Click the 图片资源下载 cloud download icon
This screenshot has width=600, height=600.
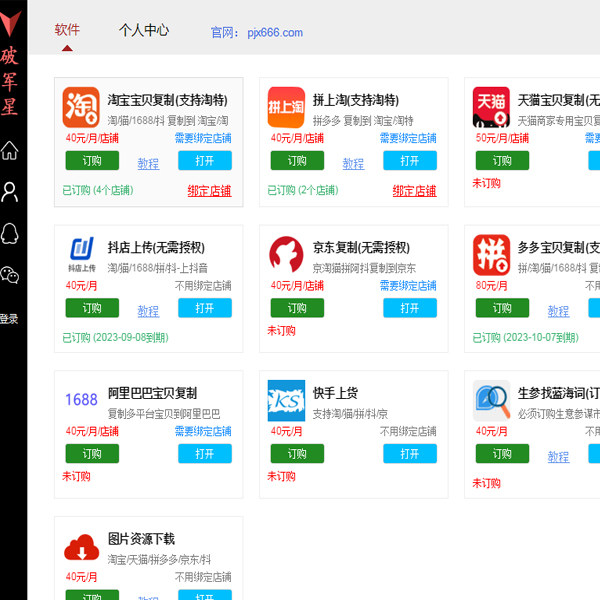pos(82,547)
